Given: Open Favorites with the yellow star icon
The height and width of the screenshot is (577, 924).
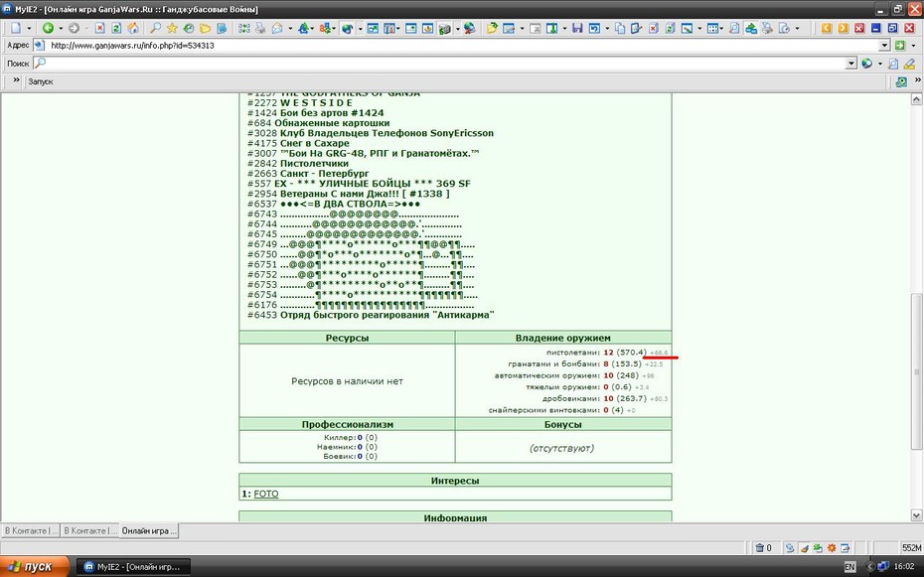Looking at the screenshot, I should [172, 28].
